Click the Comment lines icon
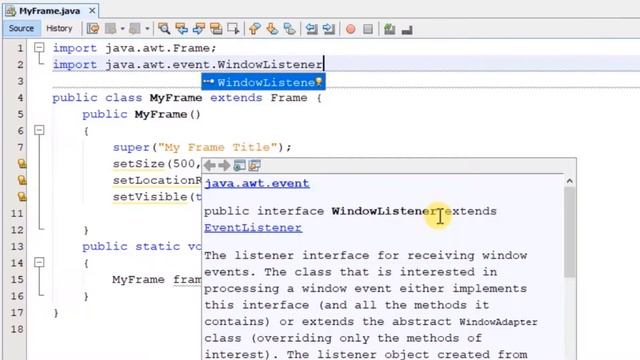 [x=389, y=29]
